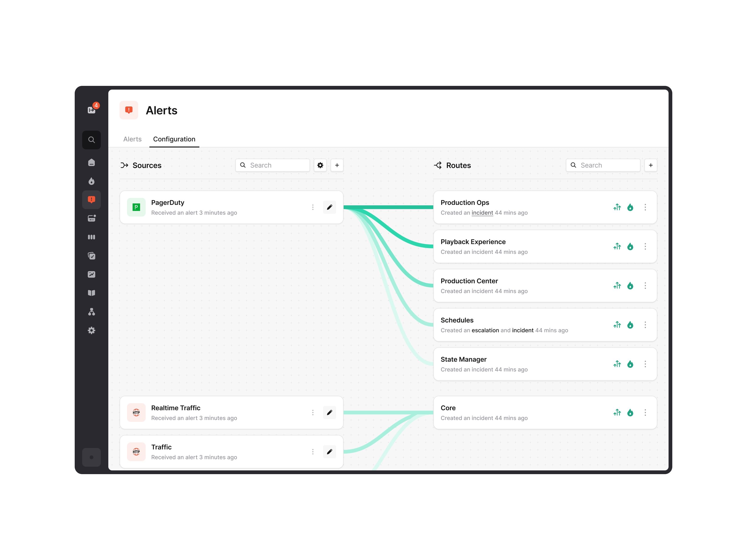The height and width of the screenshot is (560, 747).
Task: Click the escalation arrows icon on Production Ops
Action: [x=617, y=207]
